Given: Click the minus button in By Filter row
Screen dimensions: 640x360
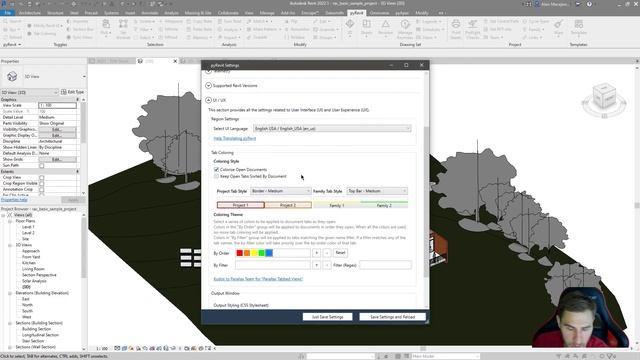Looking at the screenshot, I should [x=327, y=265].
